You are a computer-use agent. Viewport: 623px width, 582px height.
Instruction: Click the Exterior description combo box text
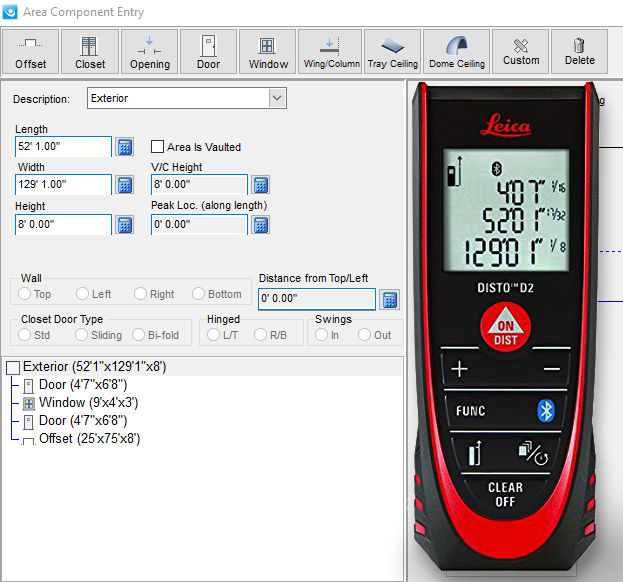(x=109, y=98)
